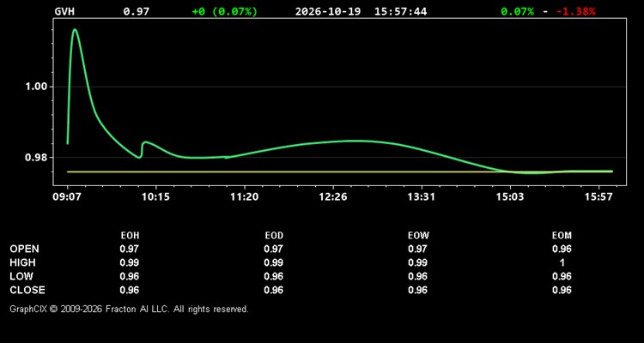The width and height of the screenshot is (644, 343).
Task: Click the CLOSE row label
Action: coord(27,290)
